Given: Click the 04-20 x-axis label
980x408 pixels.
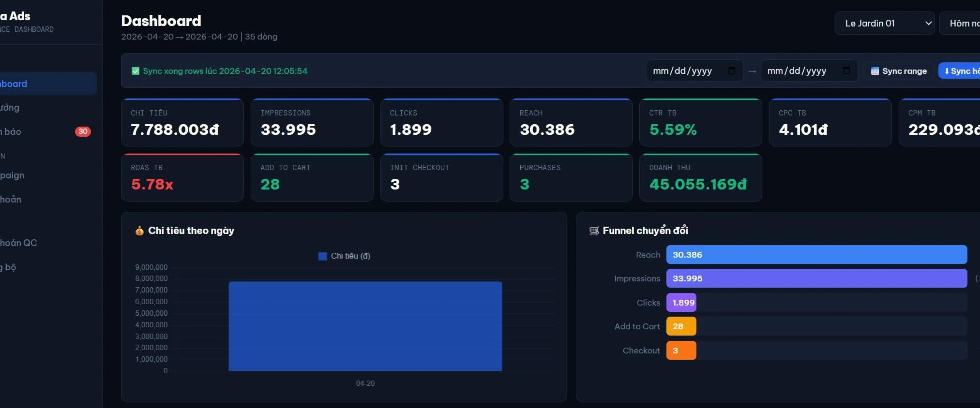Looking at the screenshot, I should tap(365, 383).
